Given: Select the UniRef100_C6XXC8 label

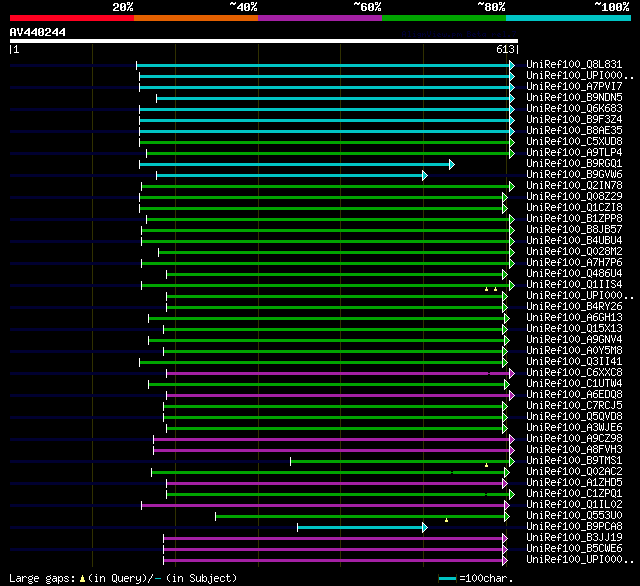Looking at the screenshot, I should 574,373.
